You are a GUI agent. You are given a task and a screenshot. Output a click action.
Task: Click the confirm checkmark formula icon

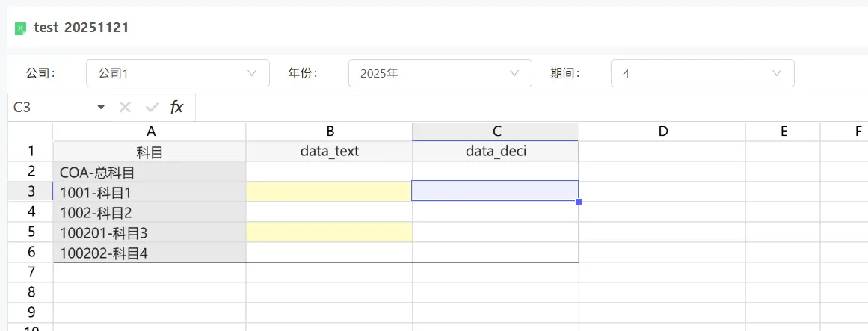pyautogui.click(x=152, y=107)
